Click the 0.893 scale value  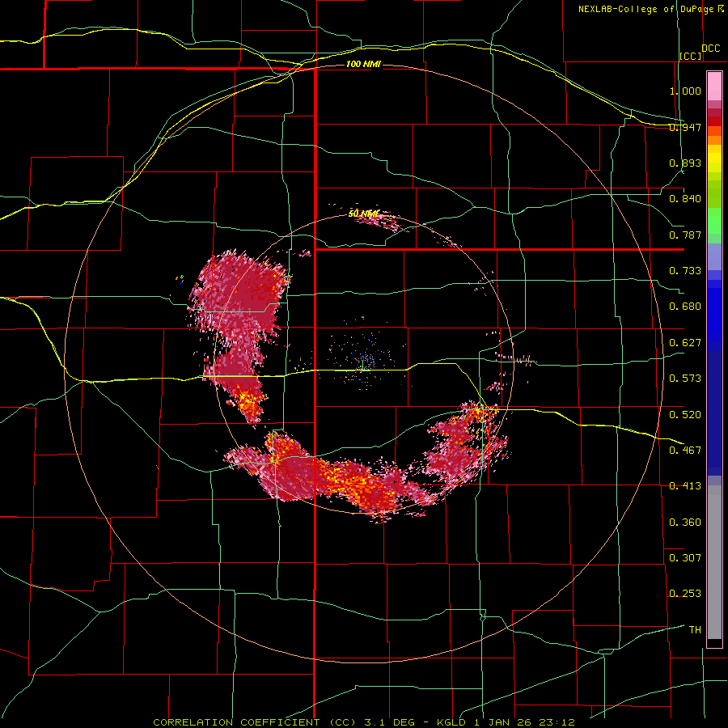coord(685,163)
